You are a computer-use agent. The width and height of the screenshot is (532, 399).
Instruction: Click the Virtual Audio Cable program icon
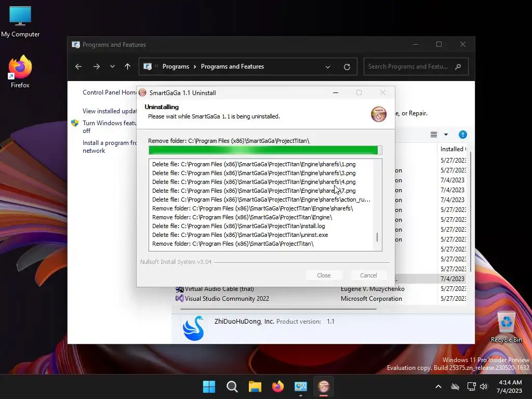click(x=179, y=289)
